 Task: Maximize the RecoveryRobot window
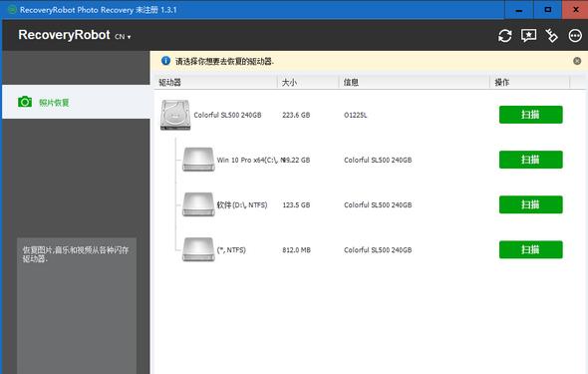point(547,10)
